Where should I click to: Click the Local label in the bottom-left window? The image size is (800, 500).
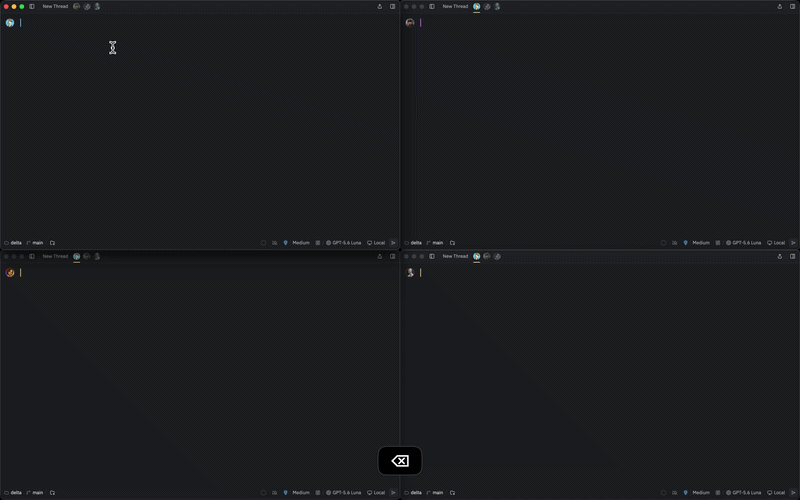[x=379, y=493]
